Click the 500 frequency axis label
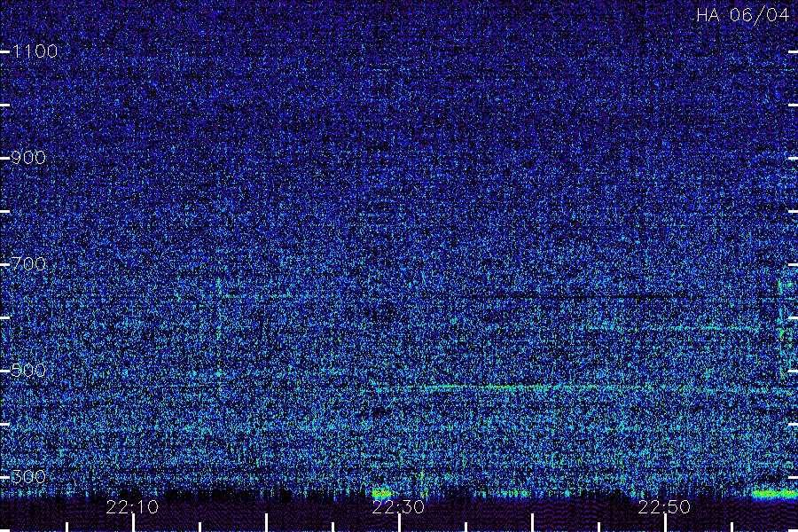Viewport: 798px width, 532px height. [x=28, y=371]
